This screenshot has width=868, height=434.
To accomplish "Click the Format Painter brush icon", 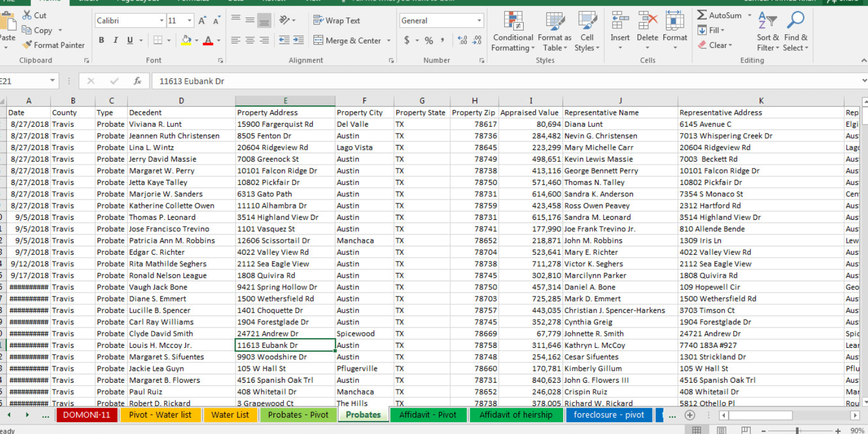I will pyautogui.click(x=27, y=45).
